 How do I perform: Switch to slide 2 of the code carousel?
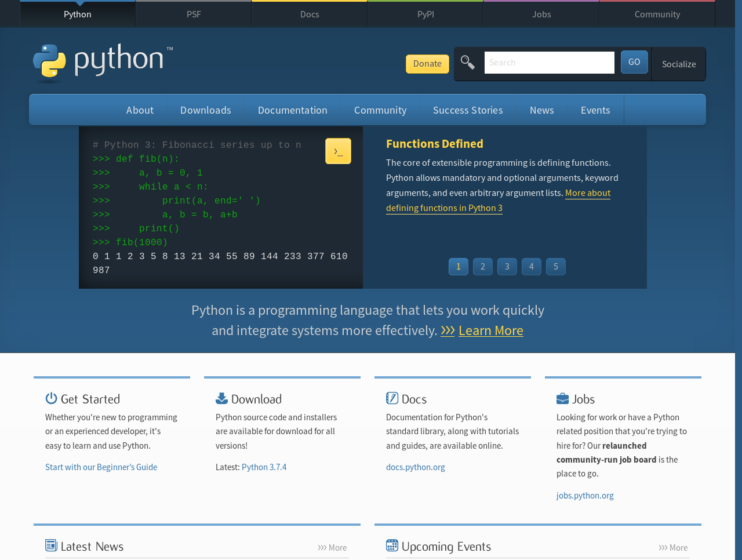(x=483, y=267)
